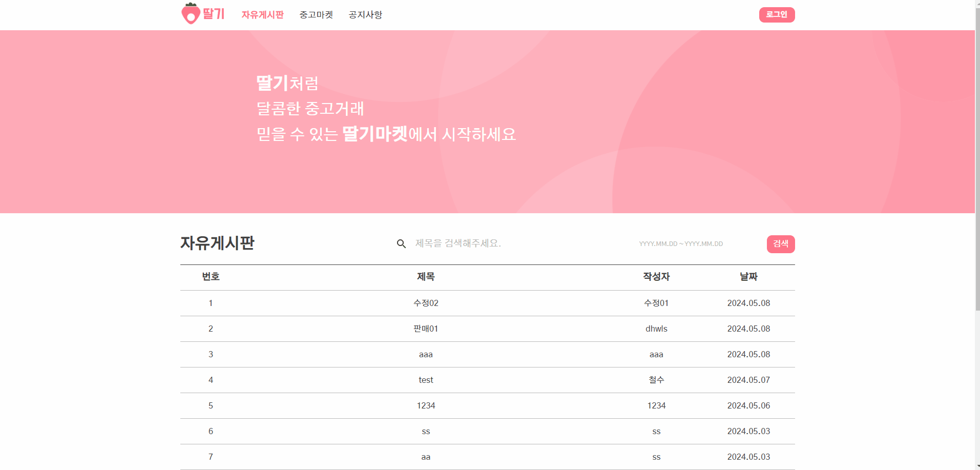Click author 1234 in row 5

[x=656, y=406]
